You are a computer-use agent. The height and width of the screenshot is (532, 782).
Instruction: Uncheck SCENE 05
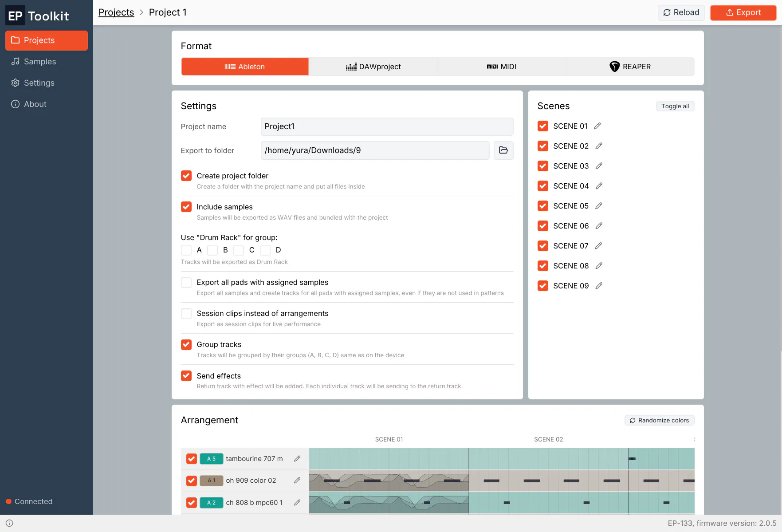(x=543, y=206)
